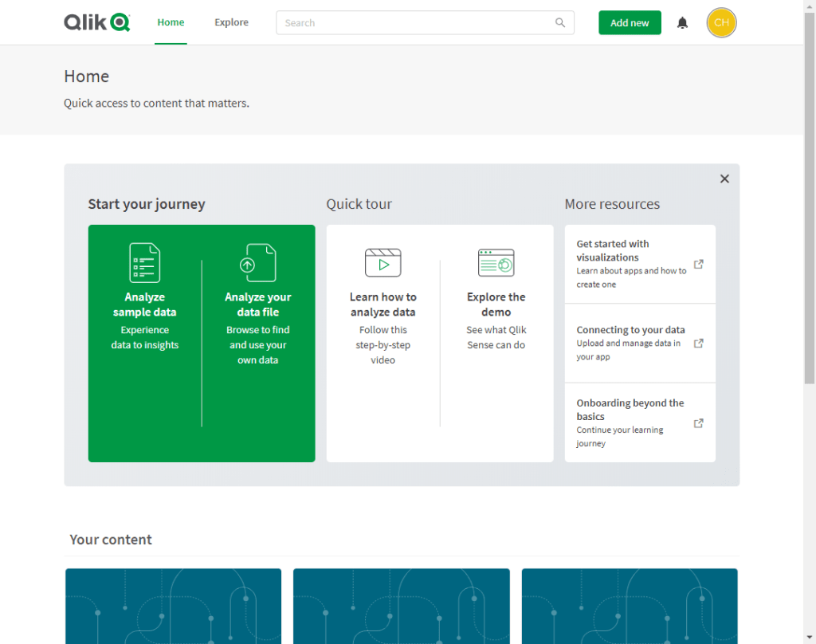The width and height of the screenshot is (816, 644).
Task: Click the Explore the demo icon
Action: pyautogui.click(x=496, y=262)
